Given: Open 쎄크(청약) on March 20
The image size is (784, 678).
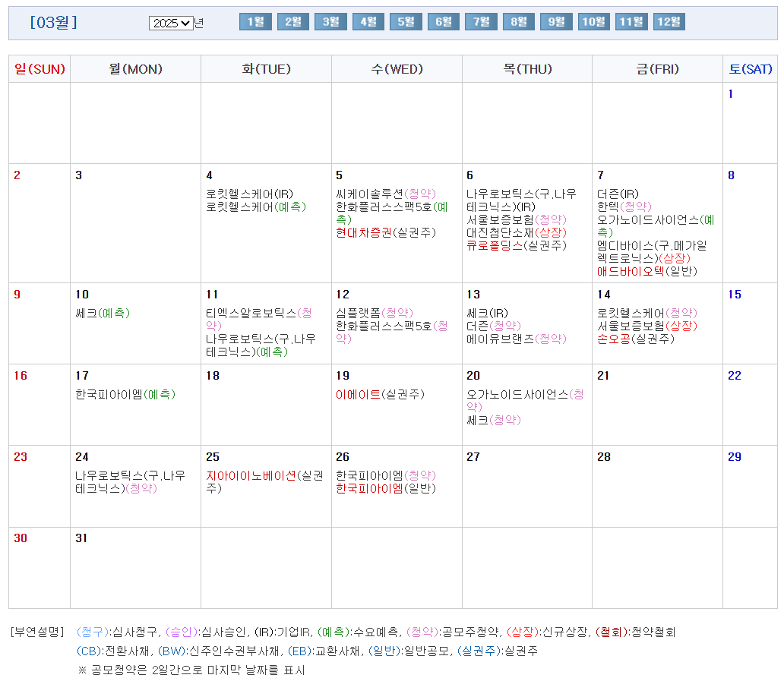Looking at the screenshot, I should tap(494, 420).
